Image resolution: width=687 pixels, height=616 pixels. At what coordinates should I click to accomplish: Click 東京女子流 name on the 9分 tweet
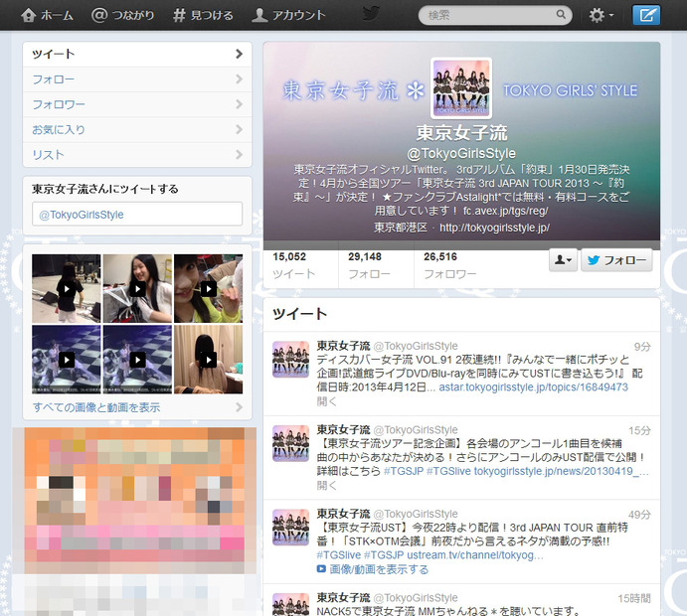pyautogui.click(x=344, y=346)
